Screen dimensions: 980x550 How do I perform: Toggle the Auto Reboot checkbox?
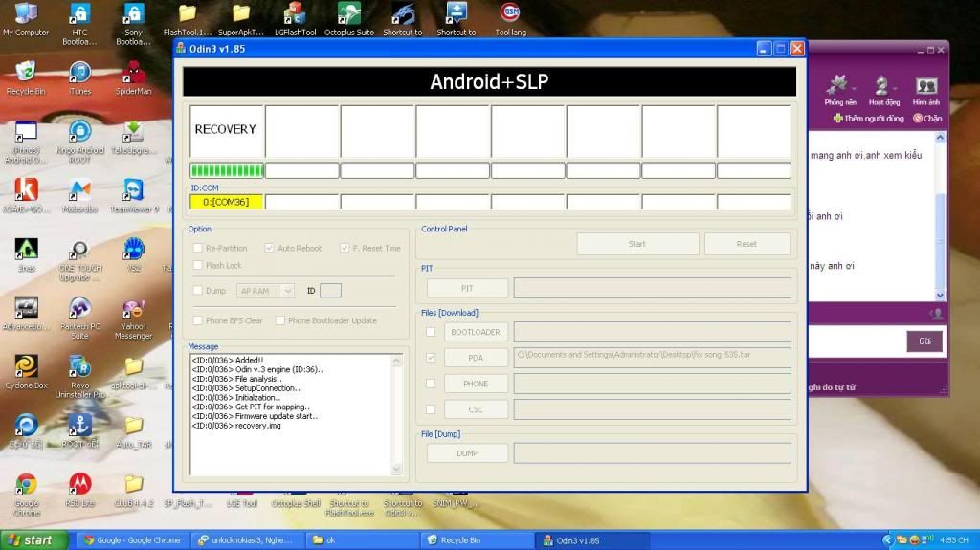(x=269, y=248)
